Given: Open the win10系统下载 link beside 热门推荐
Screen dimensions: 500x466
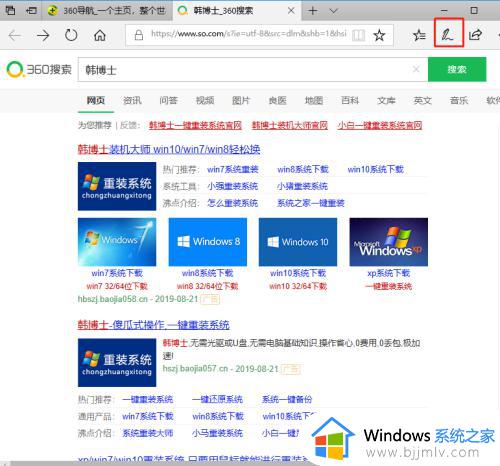Looking at the screenshot, I should point(376,169).
